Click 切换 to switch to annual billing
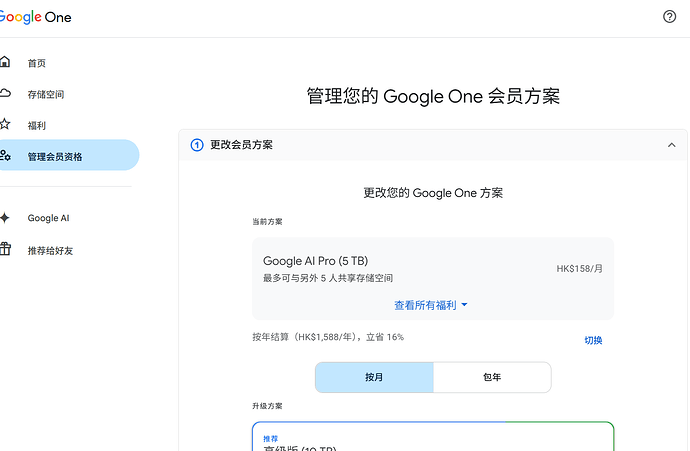This screenshot has width=690, height=451. [593, 340]
